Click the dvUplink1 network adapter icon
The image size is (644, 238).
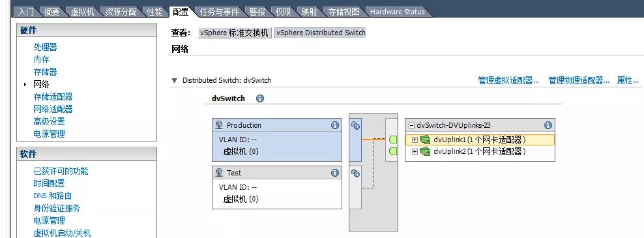click(x=425, y=140)
